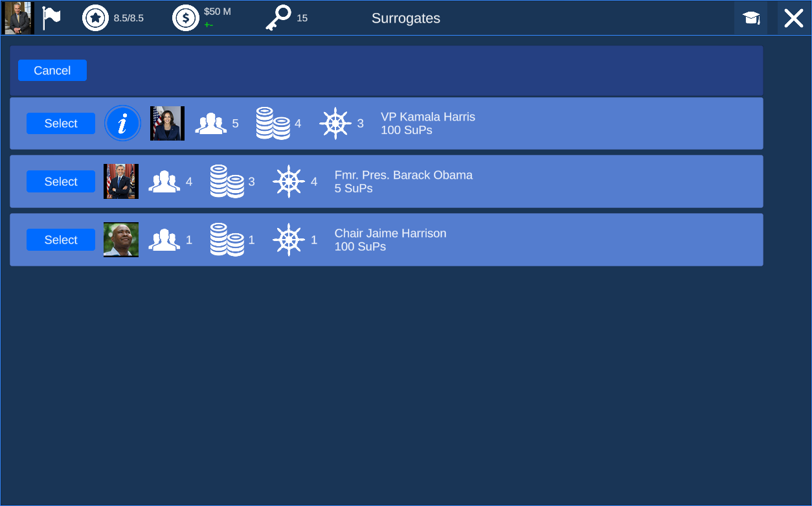Click Kamala Harris portrait thumbnail
Viewport: 812px width, 506px height.
[x=167, y=123]
